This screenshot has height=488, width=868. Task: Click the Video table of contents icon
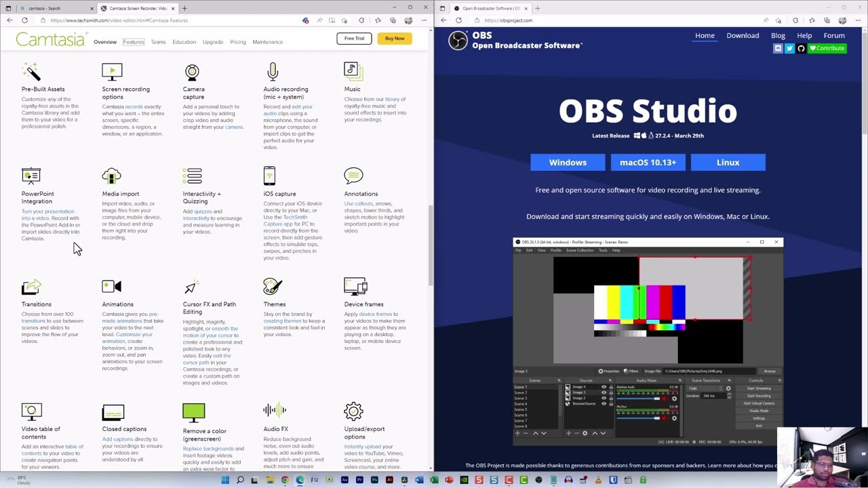tap(31, 411)
